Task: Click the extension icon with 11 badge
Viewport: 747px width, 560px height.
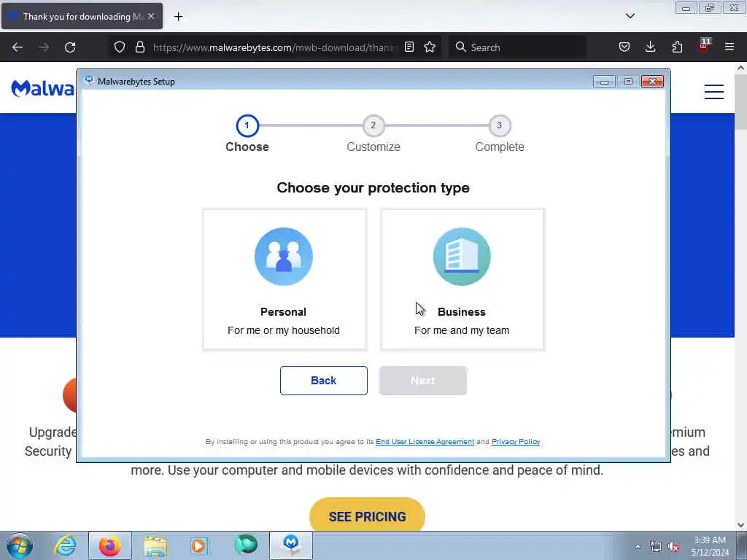Action: click(x=703, y=46)
